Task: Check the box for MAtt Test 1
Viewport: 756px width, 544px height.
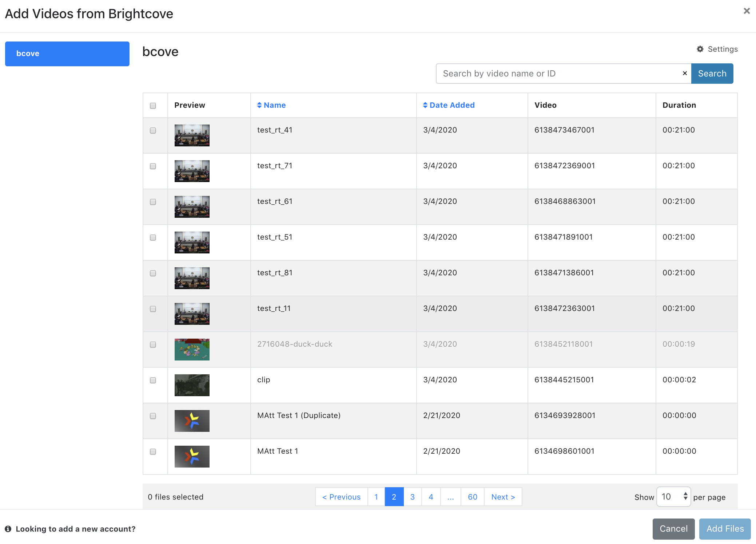Action: 153,452
